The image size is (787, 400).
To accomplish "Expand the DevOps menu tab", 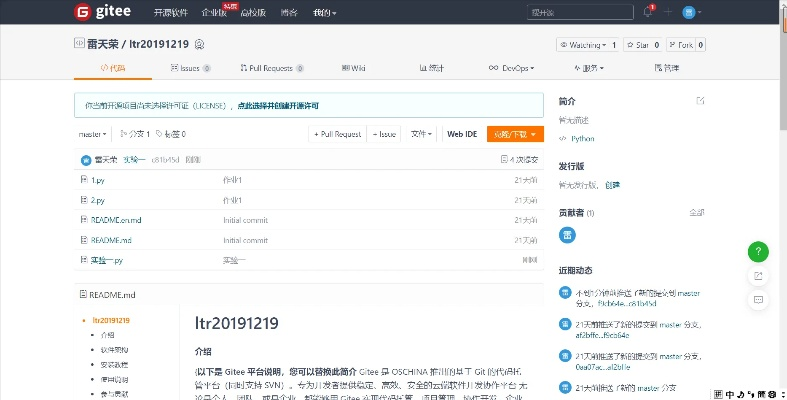I will pyautogui.click(x=513, y=68).
